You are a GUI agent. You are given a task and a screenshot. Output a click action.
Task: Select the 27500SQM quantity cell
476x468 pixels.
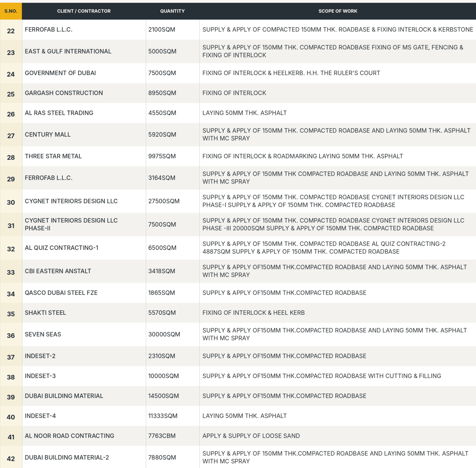pos(172,201)
